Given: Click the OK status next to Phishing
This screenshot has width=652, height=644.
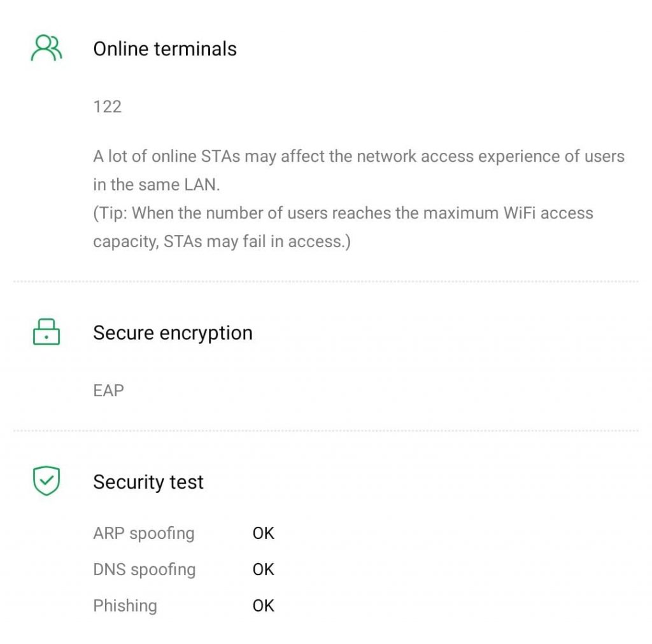Looking at the screenshot, I should (263, 606).
